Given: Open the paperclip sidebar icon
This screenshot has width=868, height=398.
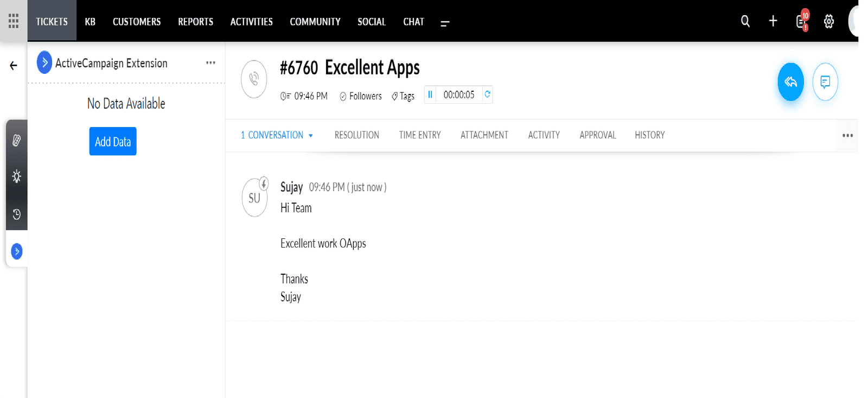Looking at the screenshot, I should pyautogui.click(x=17, y=140).
